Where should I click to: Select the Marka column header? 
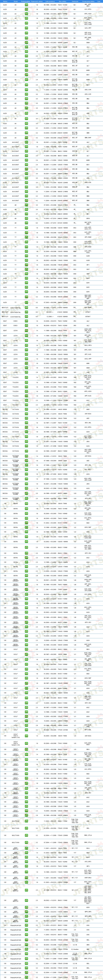pos(5,2)
